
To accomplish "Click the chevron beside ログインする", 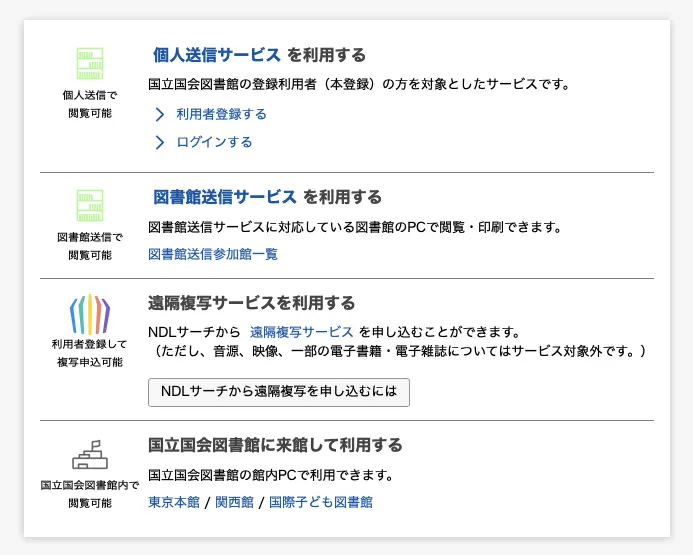I will [159, 142].
